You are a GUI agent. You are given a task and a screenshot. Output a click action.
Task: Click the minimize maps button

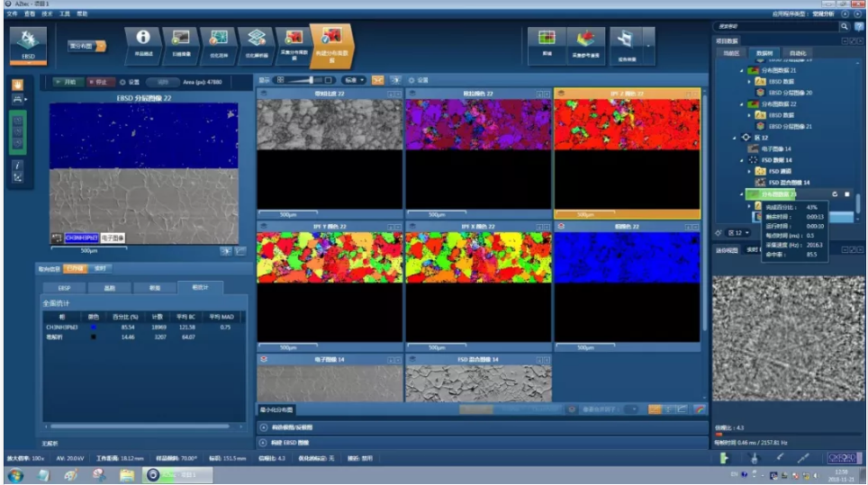[x=276, y=409]
